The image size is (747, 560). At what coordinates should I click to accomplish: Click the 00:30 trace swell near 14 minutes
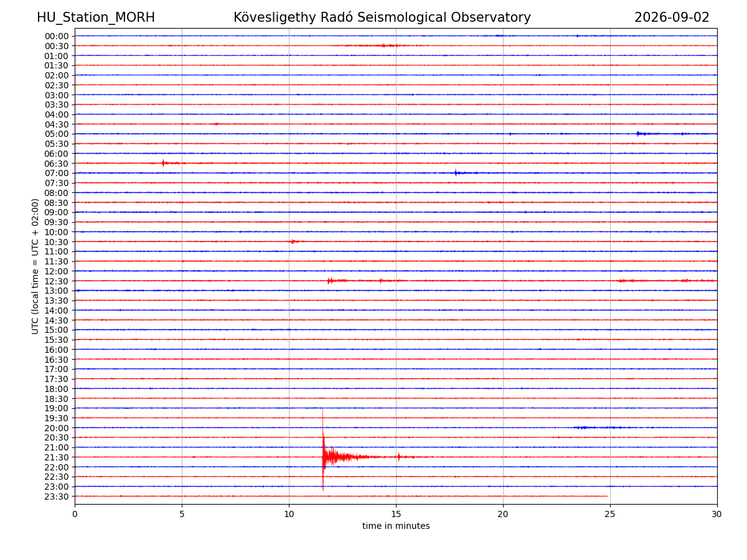(x=383, y=45)
